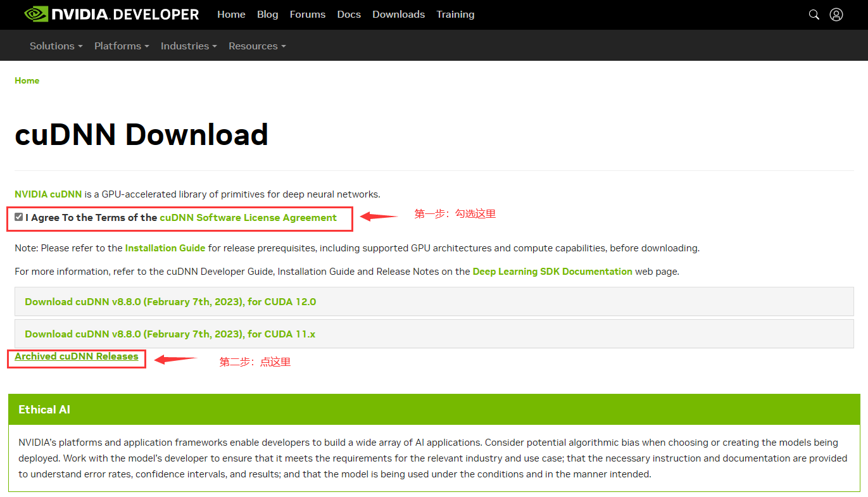Open the Installation Guide link
This screenshot has width=868, height=497.
coord(165,248)
